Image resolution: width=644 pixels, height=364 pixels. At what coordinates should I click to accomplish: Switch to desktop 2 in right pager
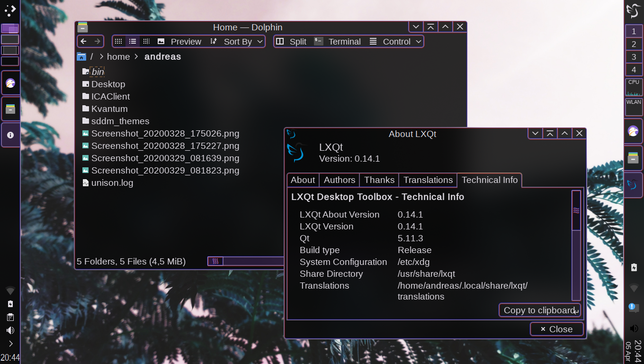point(634,44)
